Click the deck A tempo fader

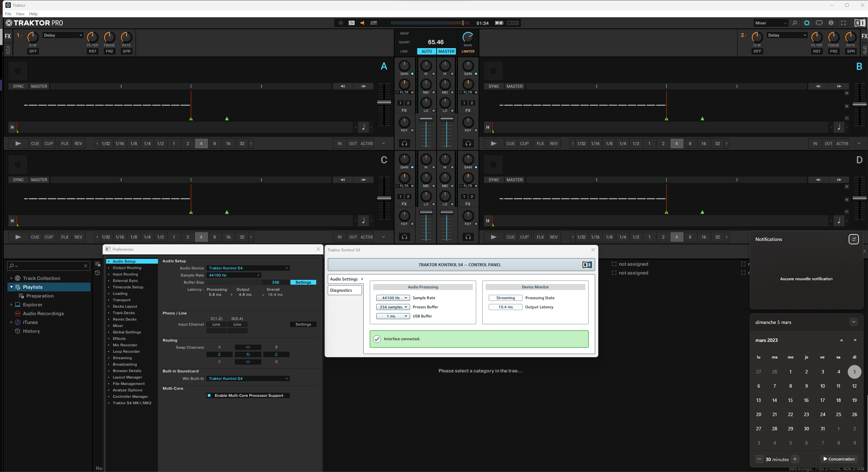click(x=384, y=103)
